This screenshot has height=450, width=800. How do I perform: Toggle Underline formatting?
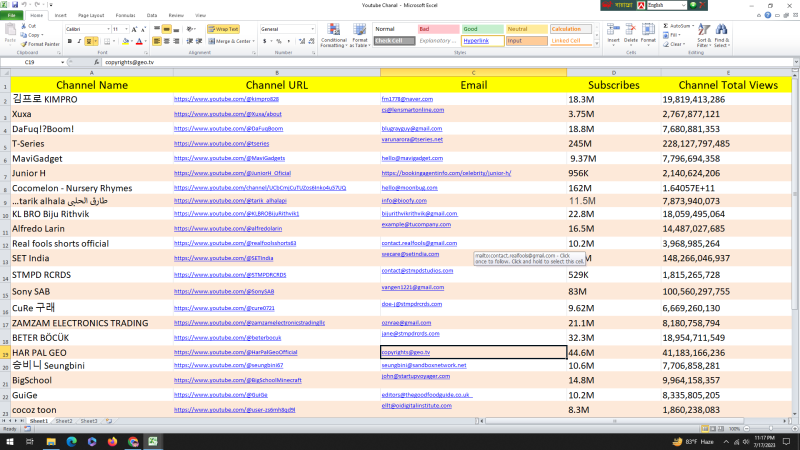click(89, 41)
